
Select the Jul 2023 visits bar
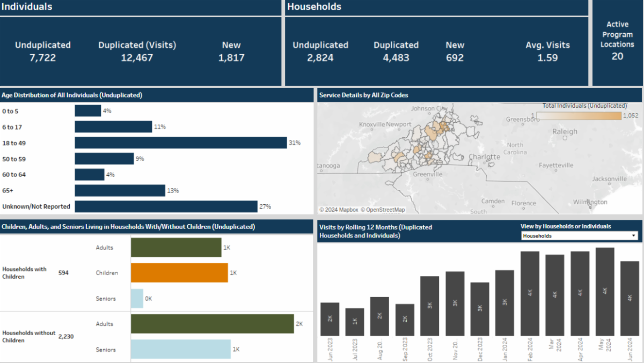pyautogui.click(x=355, y=322)
